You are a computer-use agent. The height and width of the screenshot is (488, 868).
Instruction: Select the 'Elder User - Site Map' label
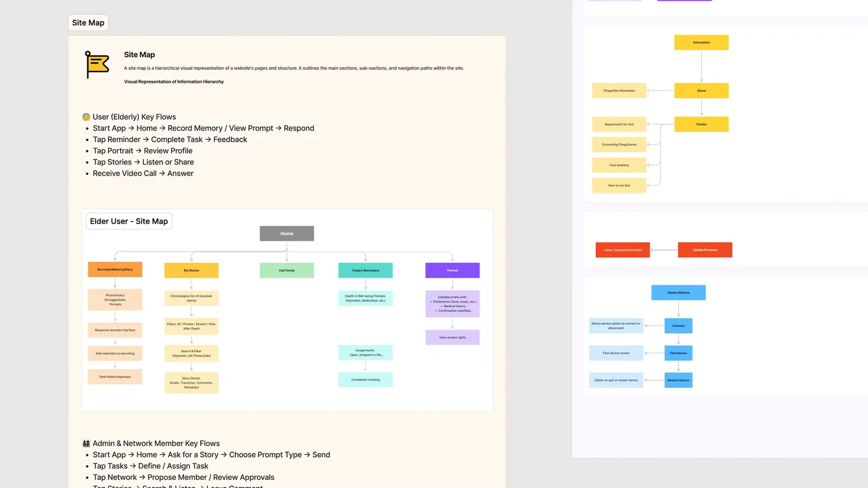tap(129, 221)
